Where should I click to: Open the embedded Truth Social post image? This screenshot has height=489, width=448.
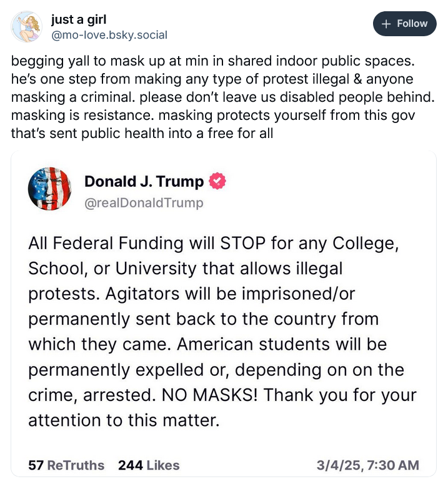(223, 312)
